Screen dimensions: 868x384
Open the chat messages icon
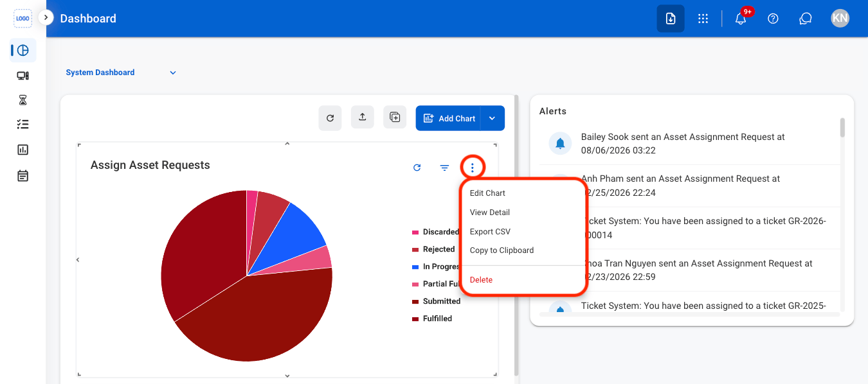806,19
